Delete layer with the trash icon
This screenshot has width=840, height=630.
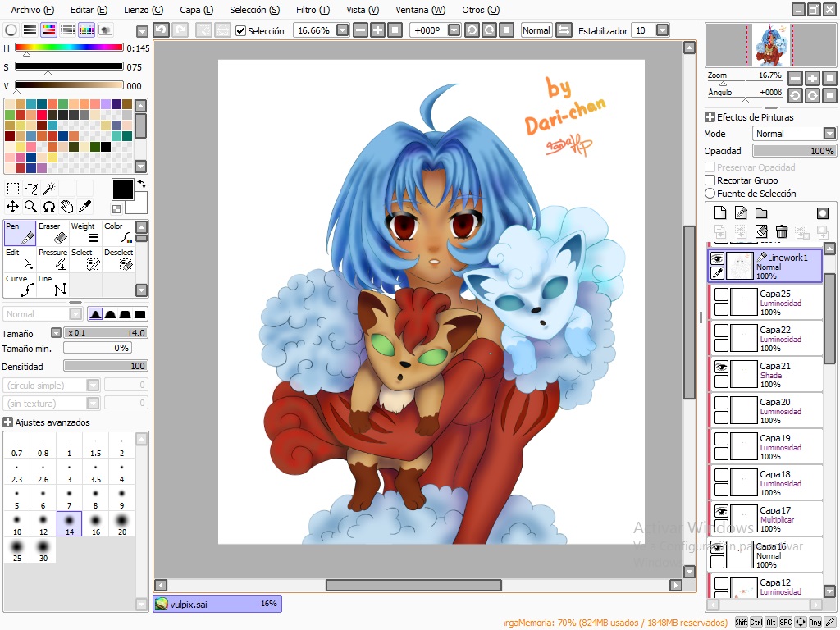[x=782, y=231]
